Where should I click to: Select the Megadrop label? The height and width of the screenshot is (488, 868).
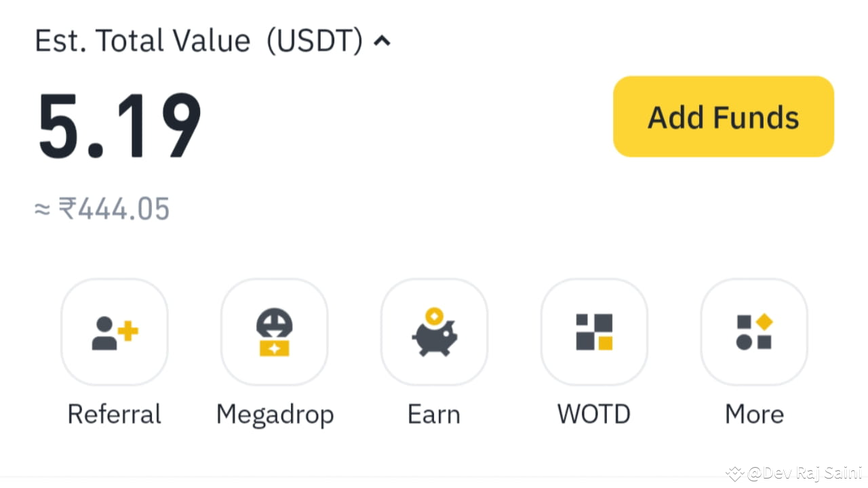[275, 415]
